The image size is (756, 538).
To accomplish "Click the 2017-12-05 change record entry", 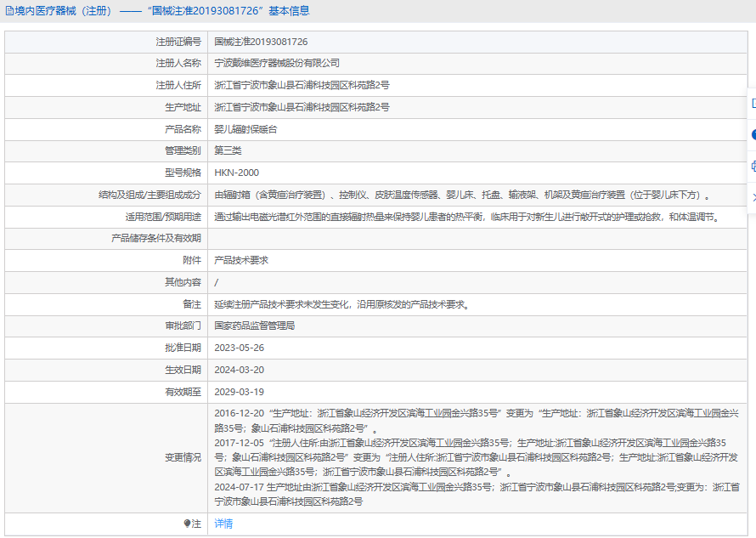I will pos(477,457).
